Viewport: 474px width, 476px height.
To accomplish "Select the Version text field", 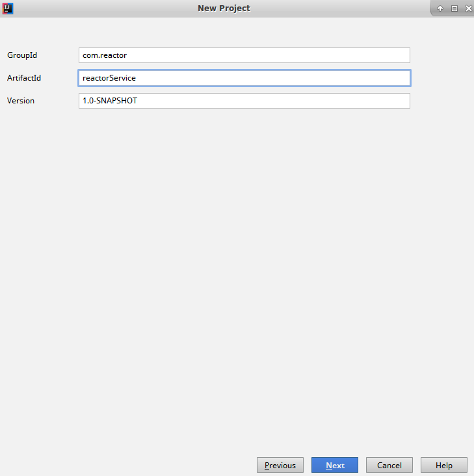I will (x=244, y=101).
